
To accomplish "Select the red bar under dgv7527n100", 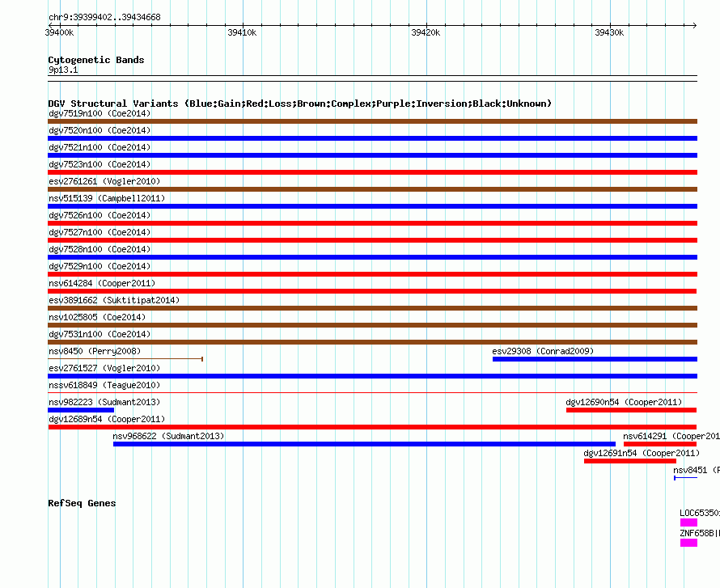I will [372, 240].
